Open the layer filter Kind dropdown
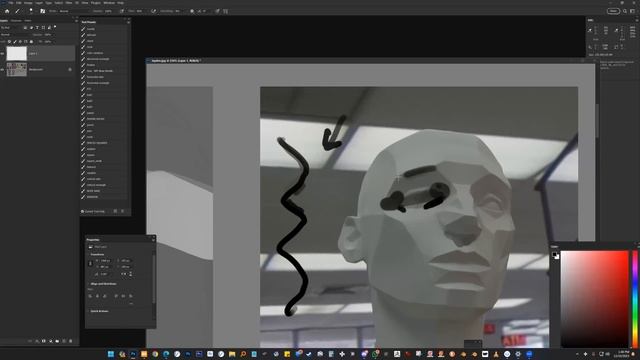This screenshot has width=640, height=360. pos(10,27)
